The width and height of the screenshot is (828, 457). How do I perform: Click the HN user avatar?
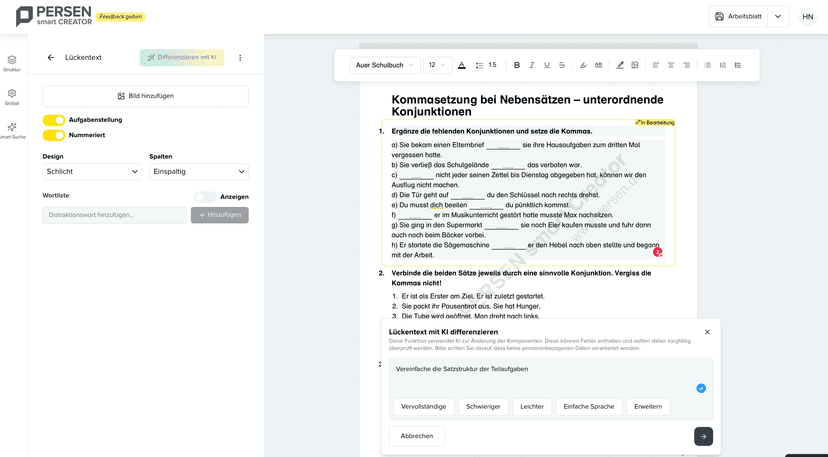coord(807,16)
